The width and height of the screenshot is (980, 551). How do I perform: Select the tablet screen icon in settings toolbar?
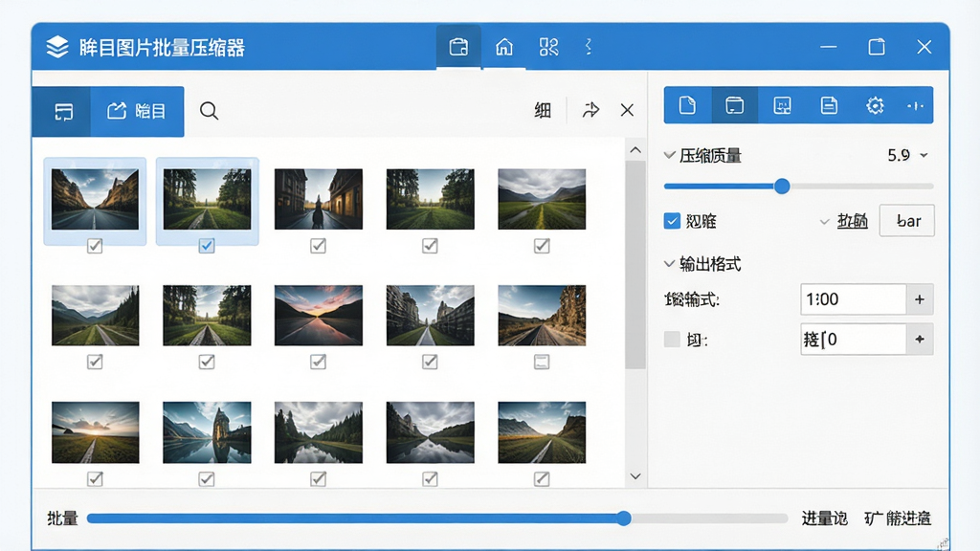pyautogui.click(x=734, y=105)
